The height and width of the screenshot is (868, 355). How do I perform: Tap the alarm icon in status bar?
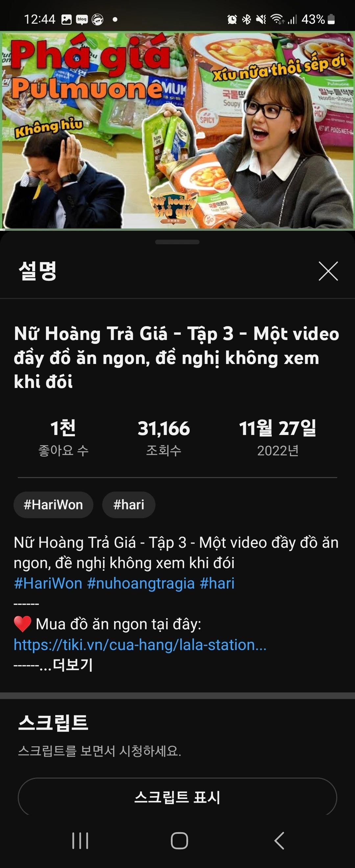(x=232, y=19)
